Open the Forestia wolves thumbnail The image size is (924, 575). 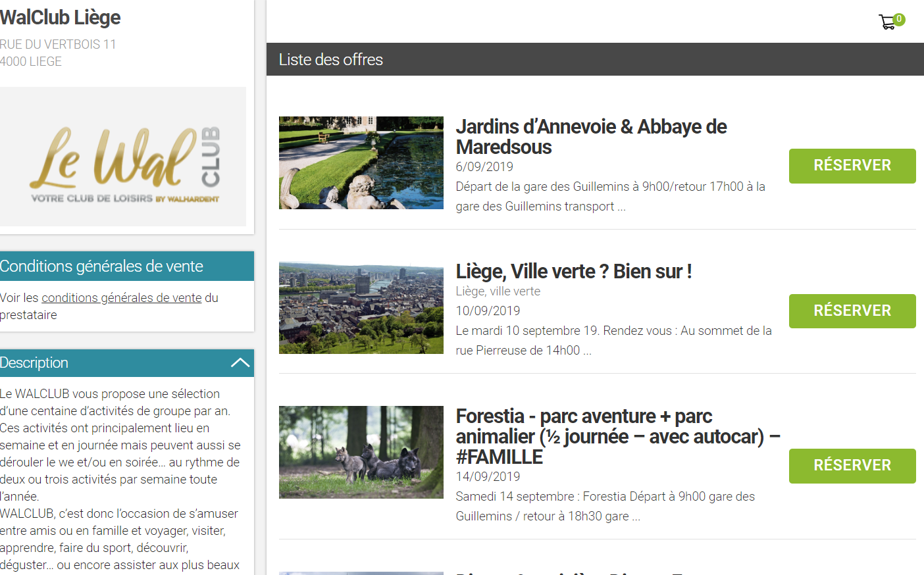coord(361,452)
